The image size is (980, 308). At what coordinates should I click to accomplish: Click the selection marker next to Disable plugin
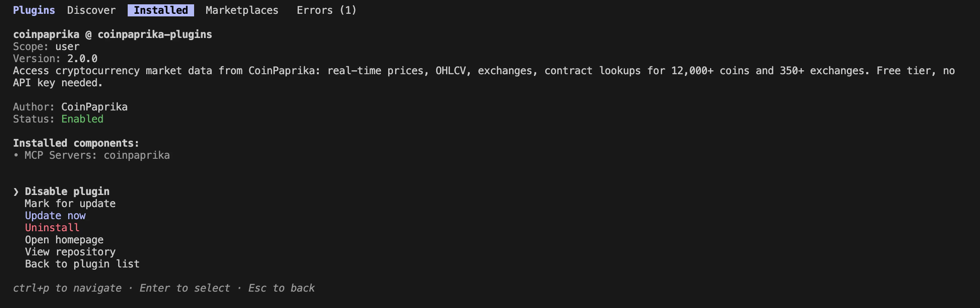(16, 191)
